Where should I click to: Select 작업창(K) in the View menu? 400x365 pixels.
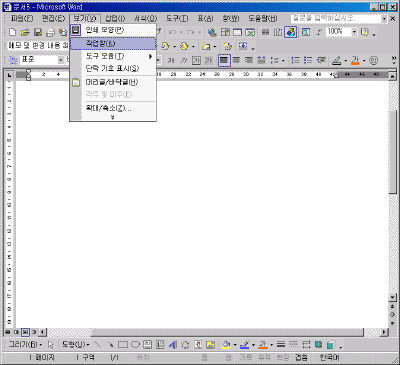113,44
